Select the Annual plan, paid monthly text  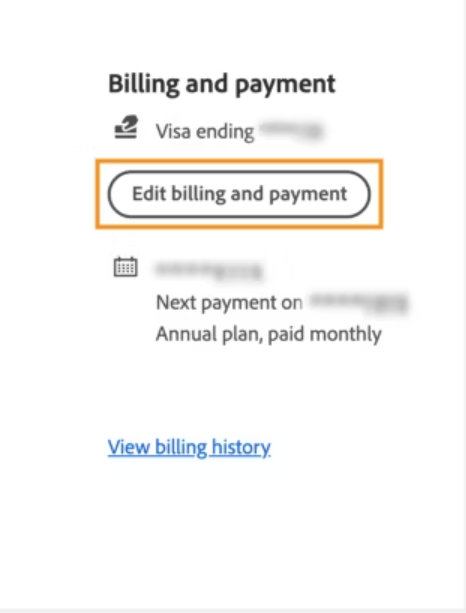point(269,335)
